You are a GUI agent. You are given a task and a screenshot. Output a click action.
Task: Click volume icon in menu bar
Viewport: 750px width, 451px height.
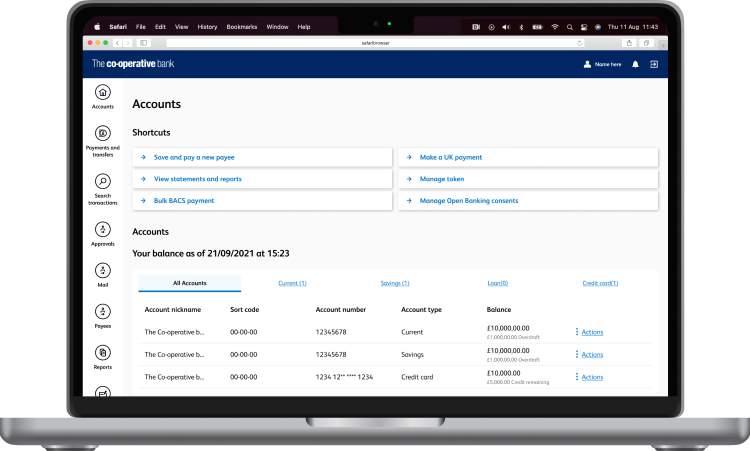(506, 27)
